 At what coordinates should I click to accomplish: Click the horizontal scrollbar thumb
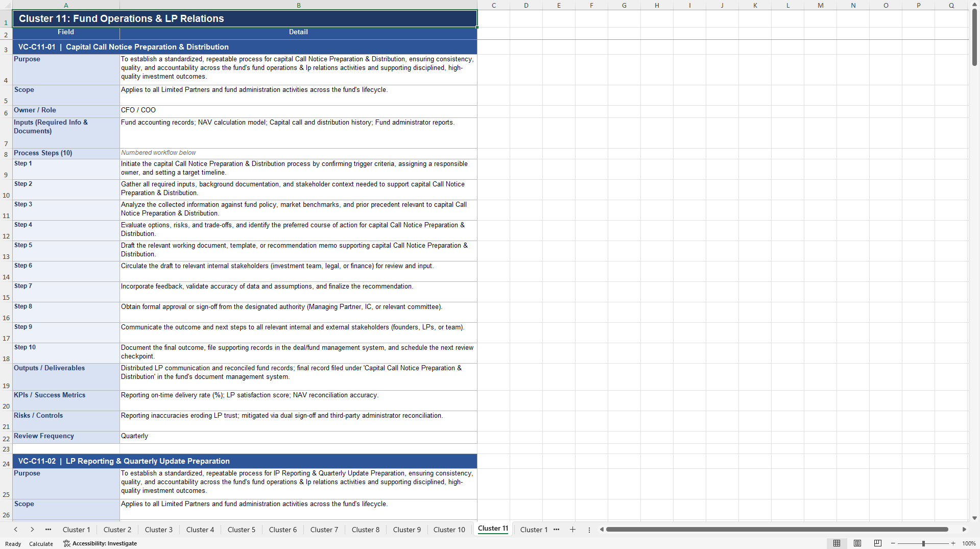777,530
